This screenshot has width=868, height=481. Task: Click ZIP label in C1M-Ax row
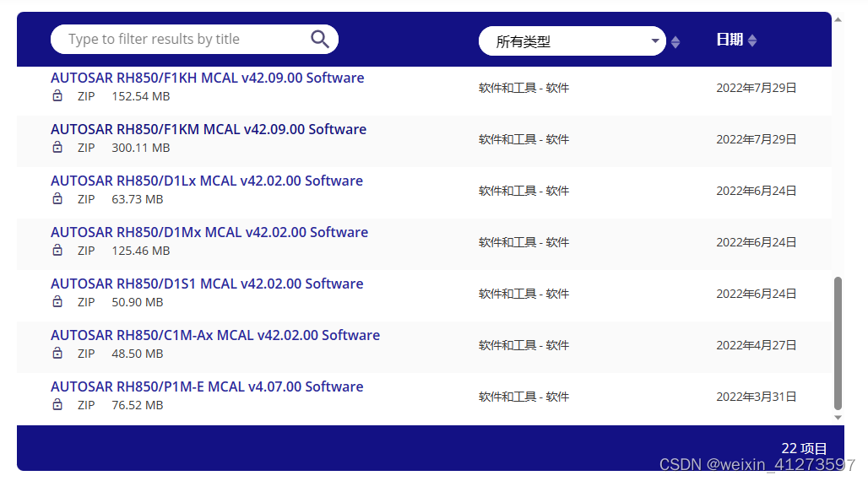(x=86, y=354)
